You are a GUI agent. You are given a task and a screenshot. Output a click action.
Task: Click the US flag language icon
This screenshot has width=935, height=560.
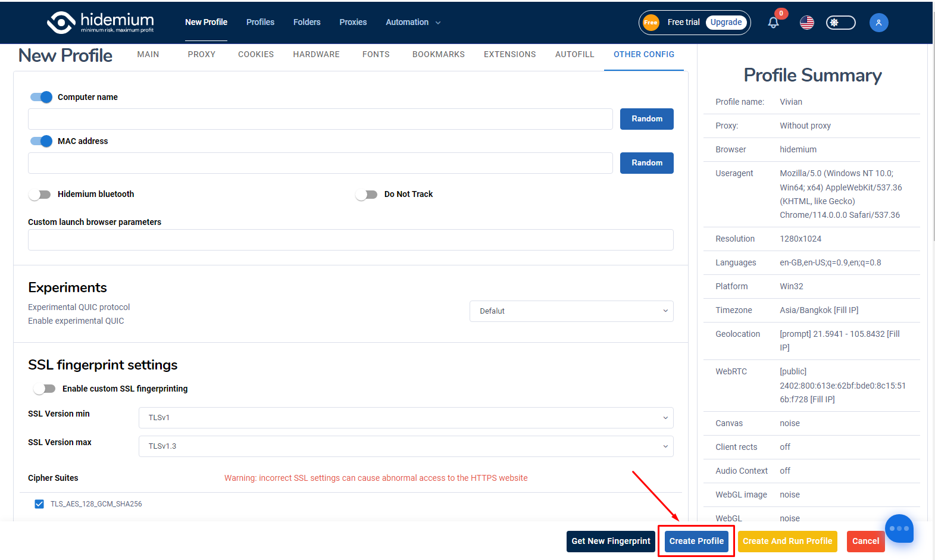point(806,23)
